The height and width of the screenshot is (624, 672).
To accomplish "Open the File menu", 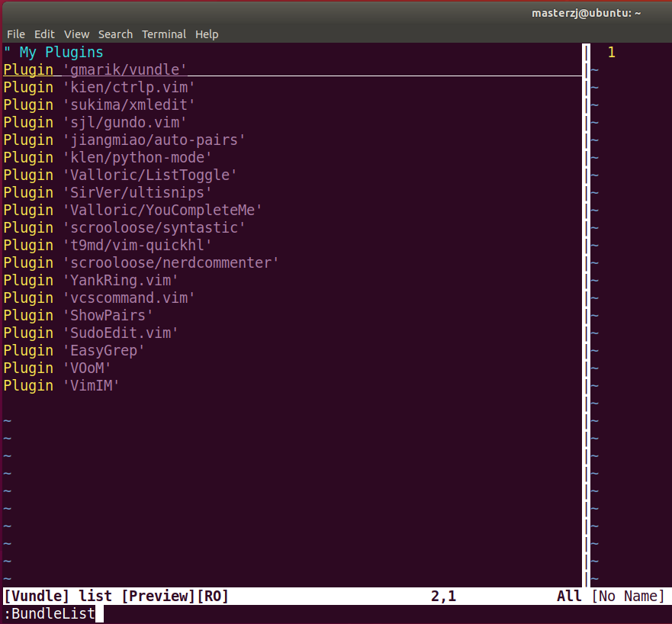I will (x=16, y=34).
